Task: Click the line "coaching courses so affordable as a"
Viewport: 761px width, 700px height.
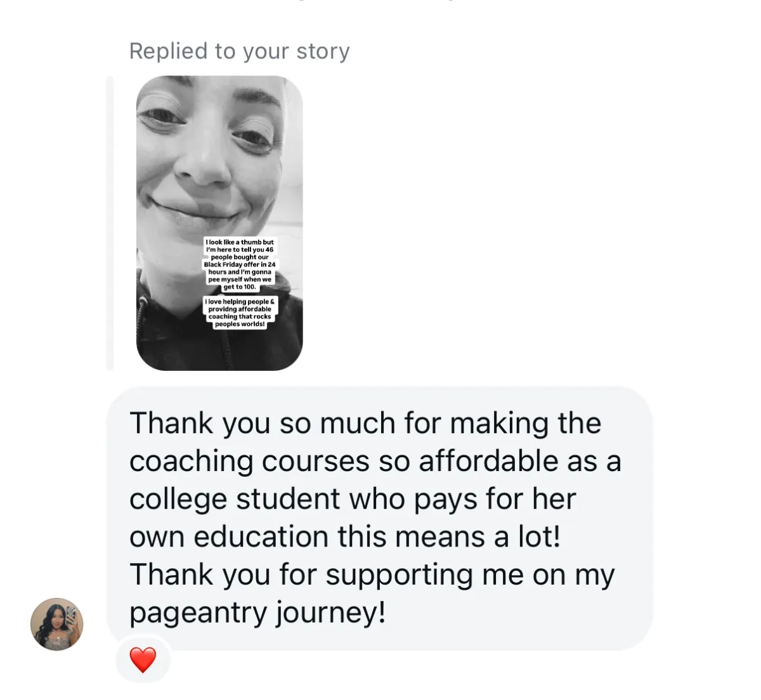Action: 375,462
